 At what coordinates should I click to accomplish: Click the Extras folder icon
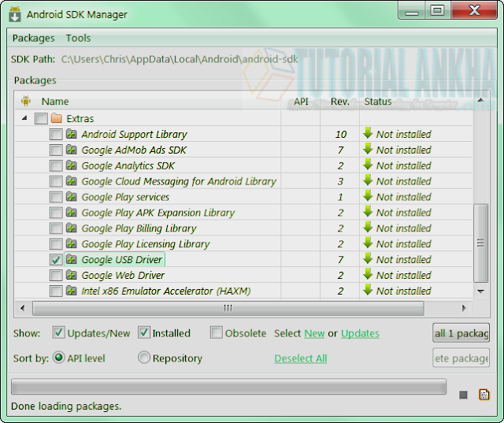[x=57, y=118]
